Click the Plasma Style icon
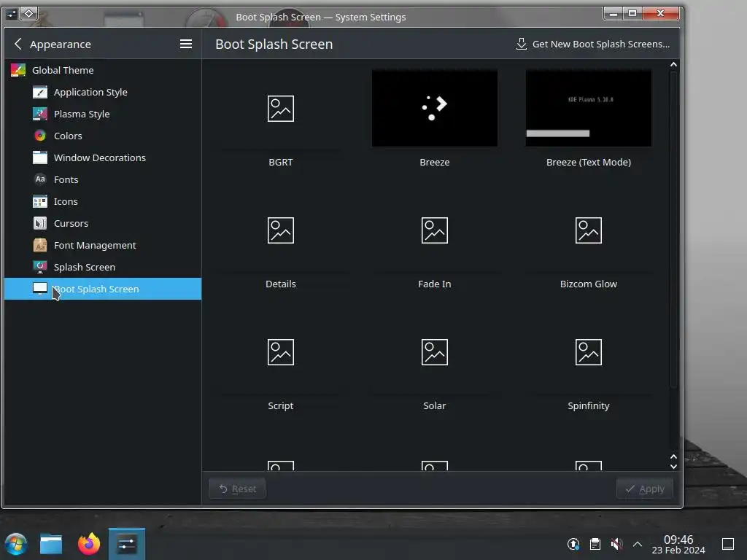The image size is (747, 560). point(40,114)
